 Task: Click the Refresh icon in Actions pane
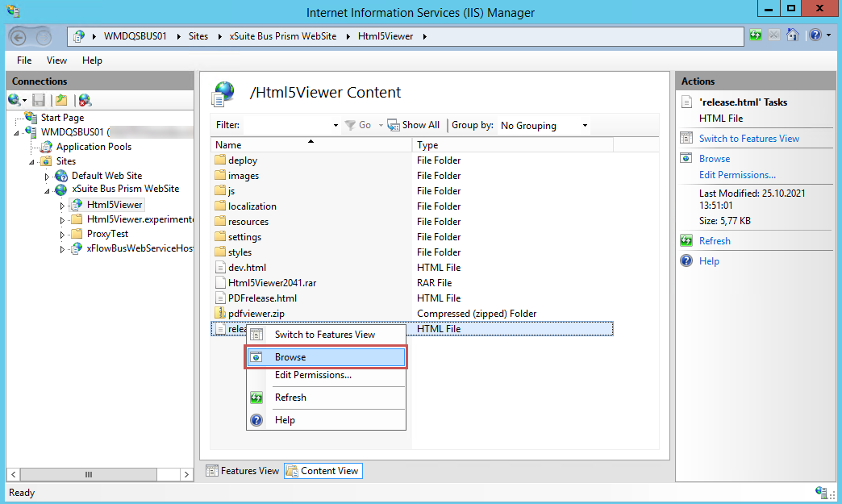[x=686, y=241]
